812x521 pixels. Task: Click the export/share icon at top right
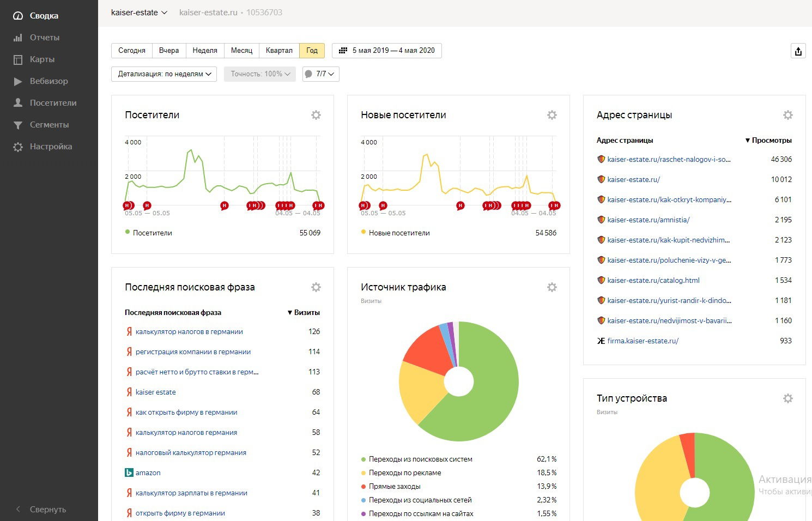click(798, 51)
